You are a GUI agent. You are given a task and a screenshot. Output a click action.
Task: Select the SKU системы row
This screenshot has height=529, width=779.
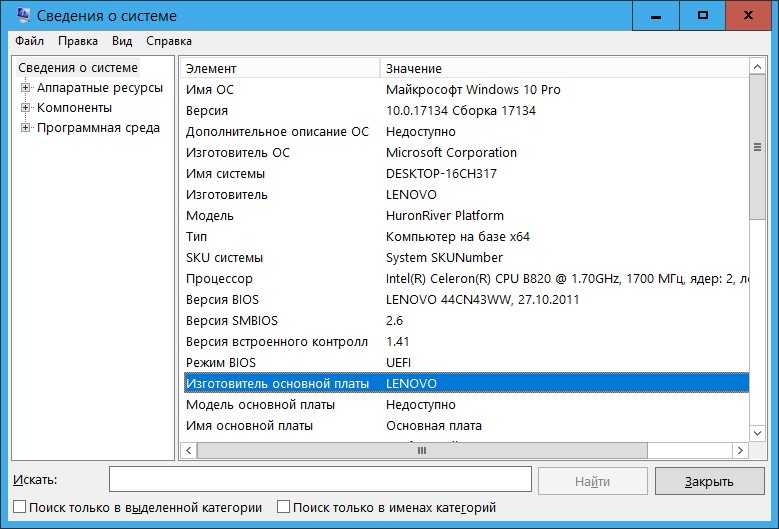click(466, 258)
